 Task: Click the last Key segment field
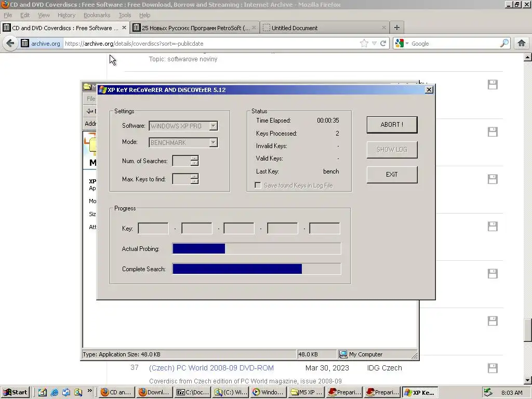(x=325, y=229)
